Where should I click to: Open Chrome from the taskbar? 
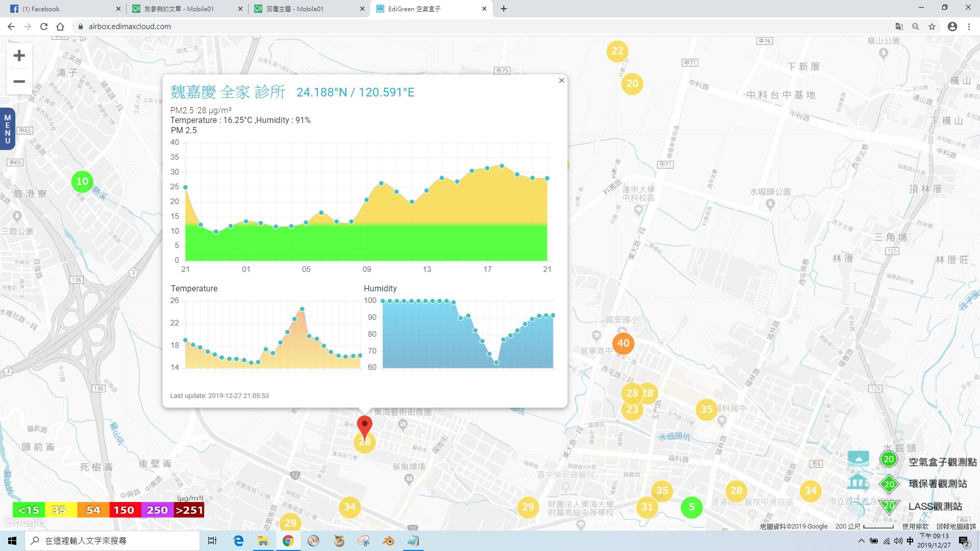click(288, 541)
